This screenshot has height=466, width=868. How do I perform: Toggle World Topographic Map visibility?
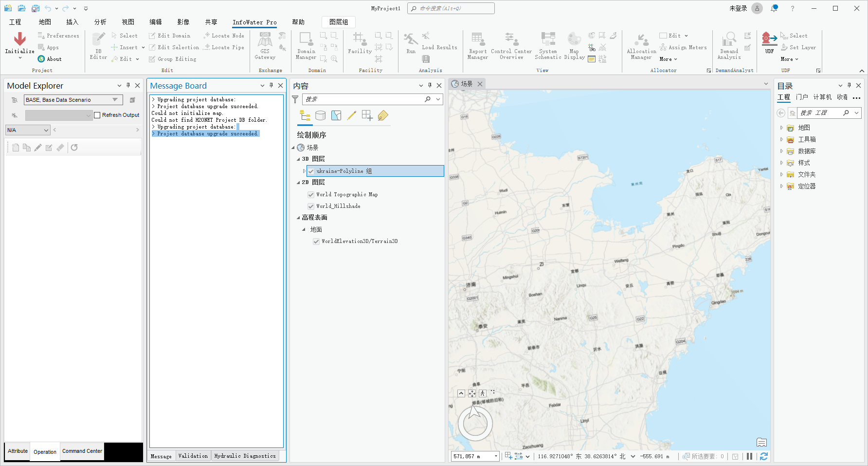[x=311, y=194]
